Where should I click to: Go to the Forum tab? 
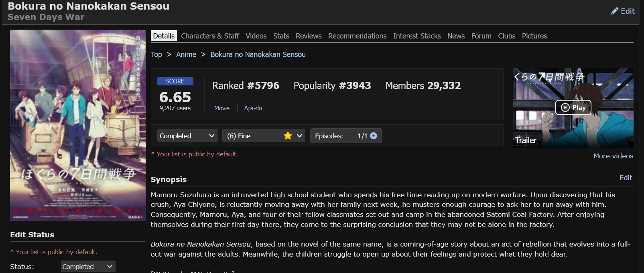pyautogui.click(x=481, y=36)
